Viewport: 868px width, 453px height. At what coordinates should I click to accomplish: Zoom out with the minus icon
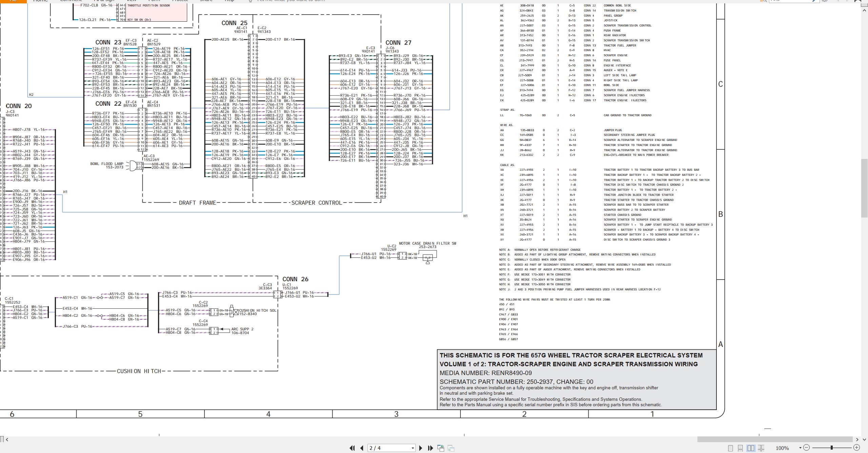pos(807,448)
